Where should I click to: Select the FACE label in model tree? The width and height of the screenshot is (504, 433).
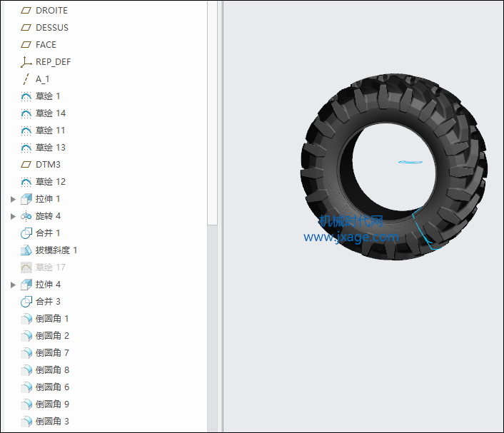point(46,45)
